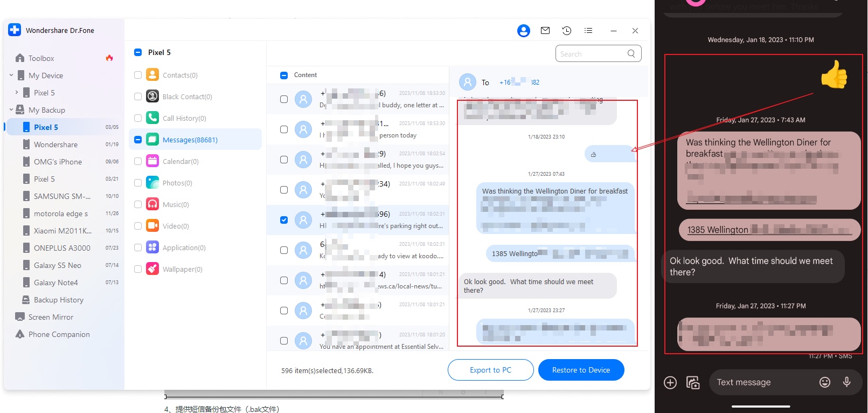Open the 'ady to view at koodo' message
Screen dimensions: 868x413
[358, 250]
